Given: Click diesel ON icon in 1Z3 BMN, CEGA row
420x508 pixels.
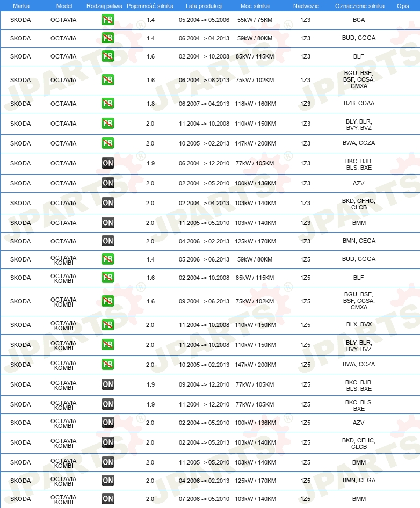Looking at the screenshot, I should click(x=107, y=241).
